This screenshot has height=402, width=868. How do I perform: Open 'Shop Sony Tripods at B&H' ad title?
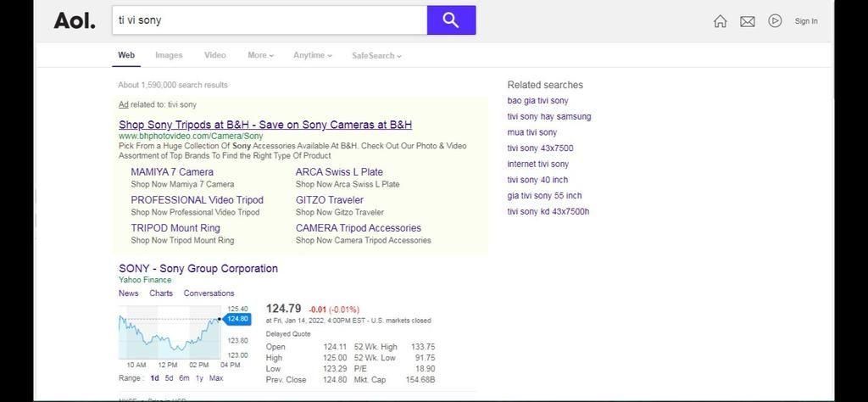(x=265, y=125)
